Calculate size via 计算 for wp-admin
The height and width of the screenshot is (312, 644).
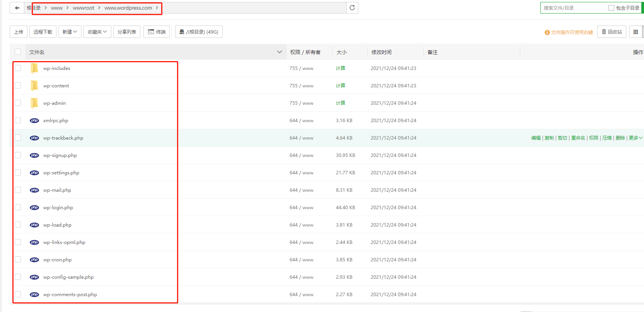(x=341, y=103)
